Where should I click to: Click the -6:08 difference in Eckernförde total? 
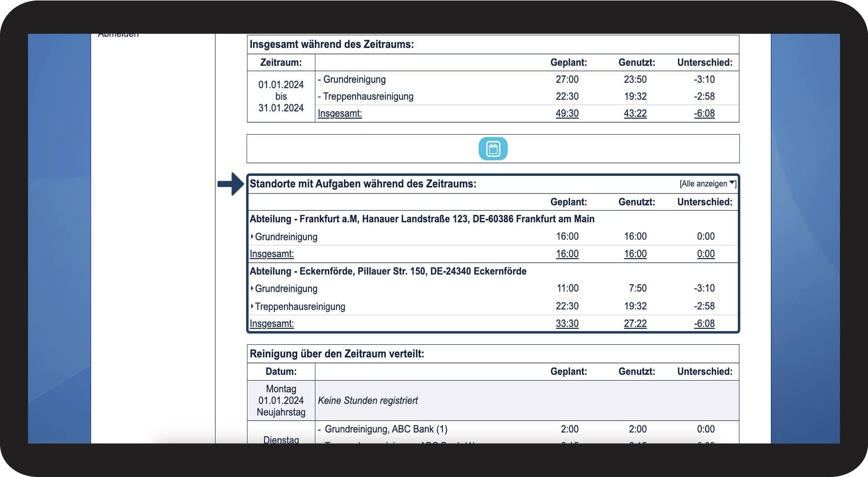704,324
